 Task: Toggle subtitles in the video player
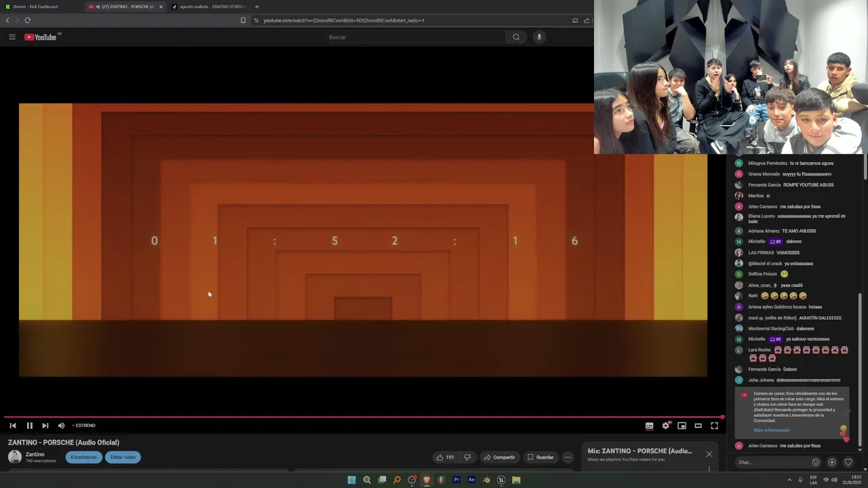click(x=649, y=426)
